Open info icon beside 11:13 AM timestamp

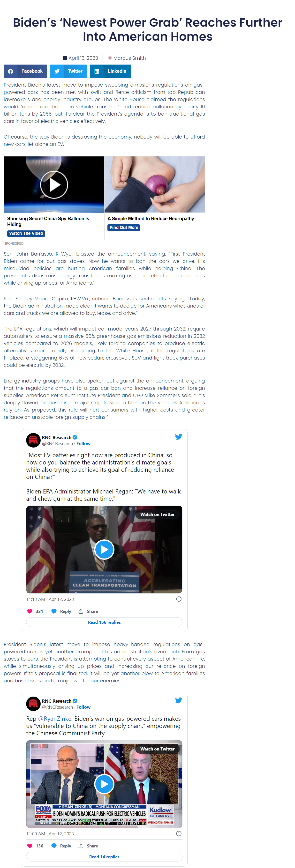tap(179, 599)
